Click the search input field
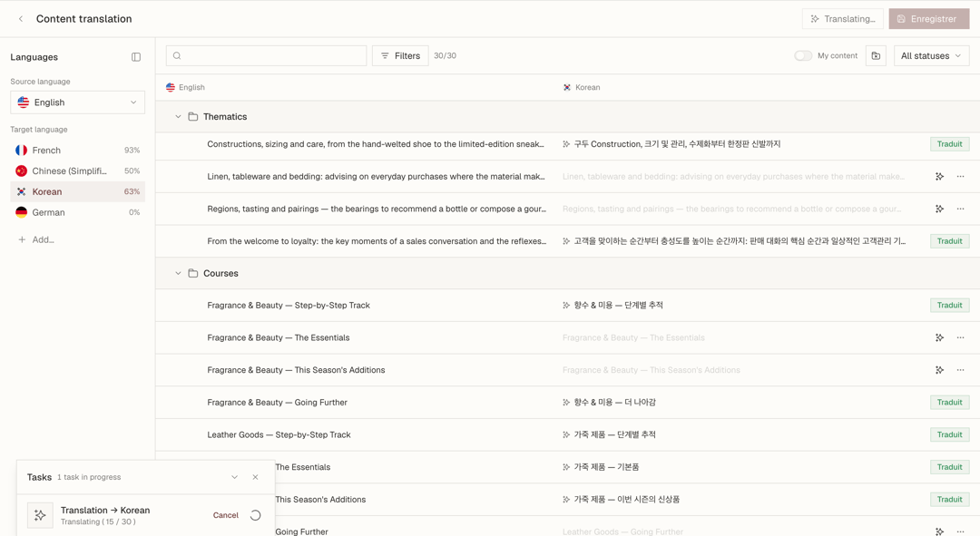Screen dimensions: 980x536 [266, 55]
